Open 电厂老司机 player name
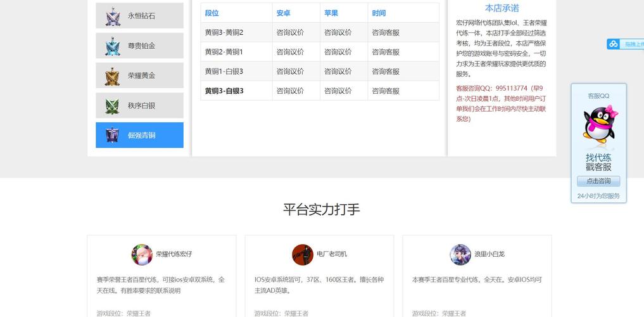 [x=332, y=254]
